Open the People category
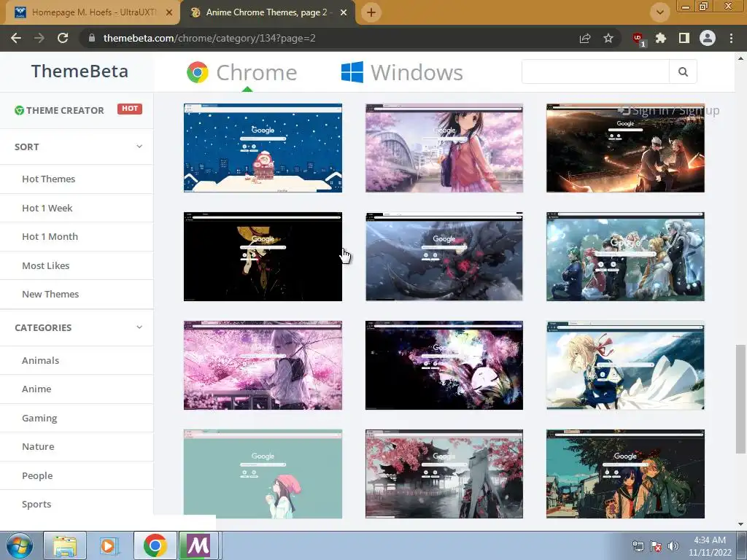 coord(37,475)
